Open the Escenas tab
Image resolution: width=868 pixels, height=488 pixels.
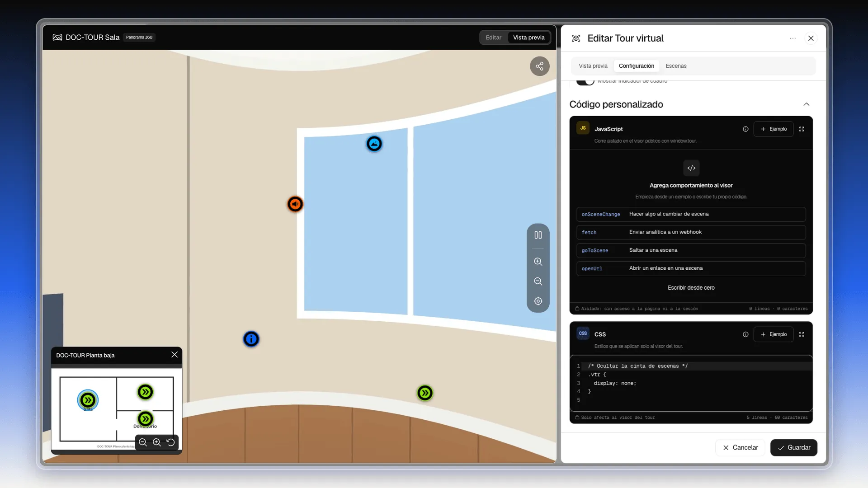click(x=676, y=66)
